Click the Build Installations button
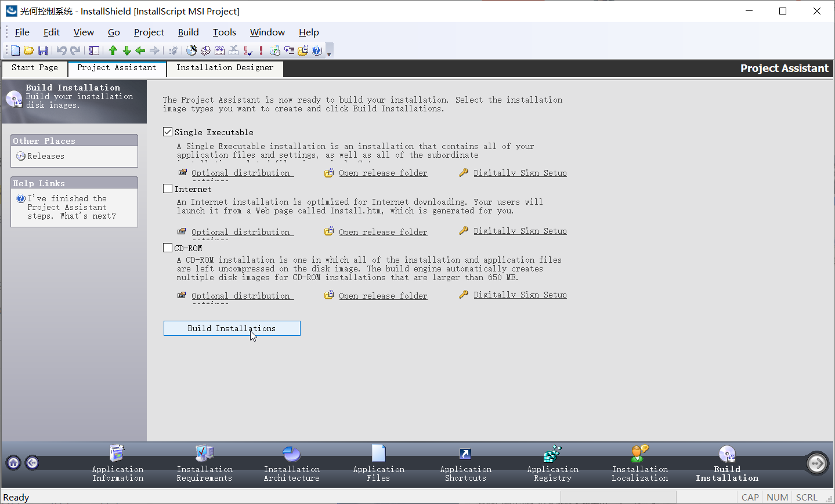 point(232,328)
